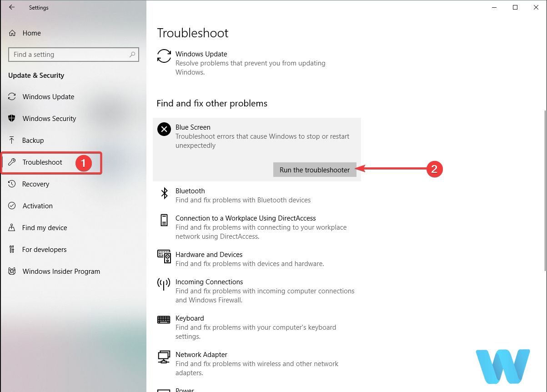Click the search magnifier in Find a setting

tap(132, 55)
